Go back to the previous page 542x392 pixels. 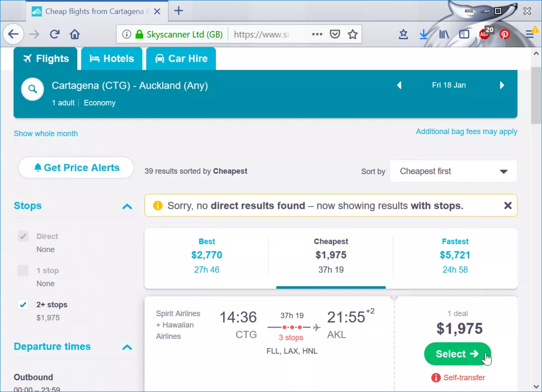[x=13, y=34]
